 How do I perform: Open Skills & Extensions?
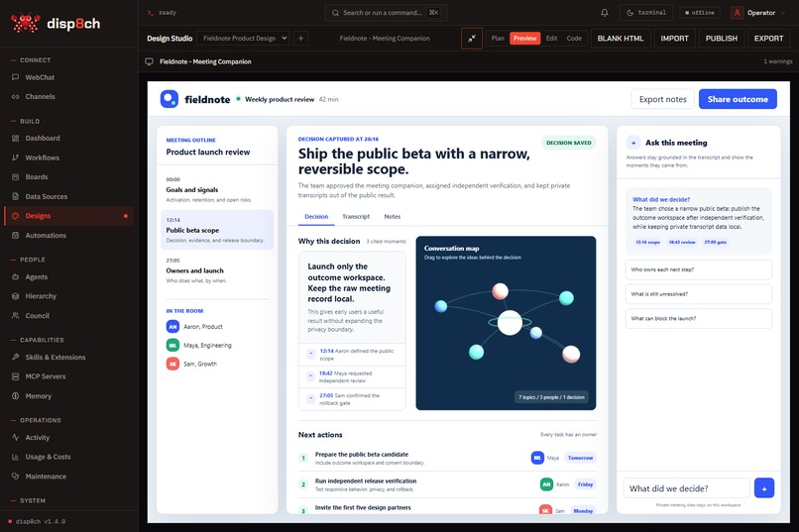point(68,358)
